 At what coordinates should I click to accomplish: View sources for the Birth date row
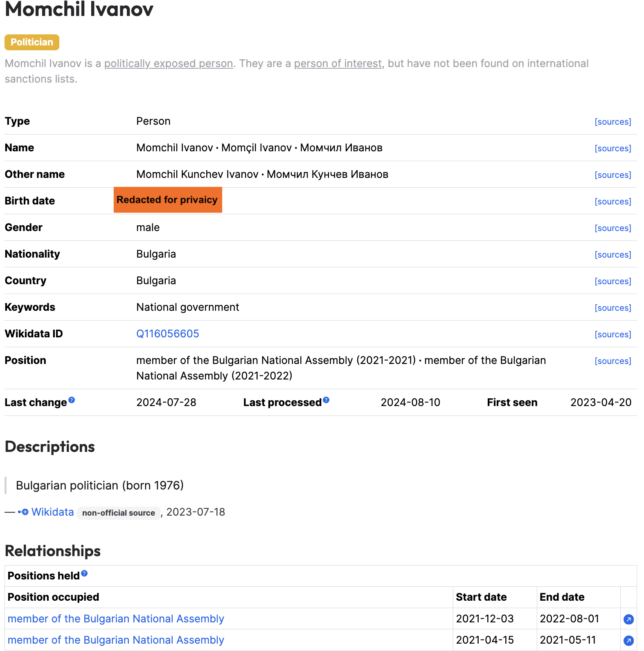(x=613, y=202)
